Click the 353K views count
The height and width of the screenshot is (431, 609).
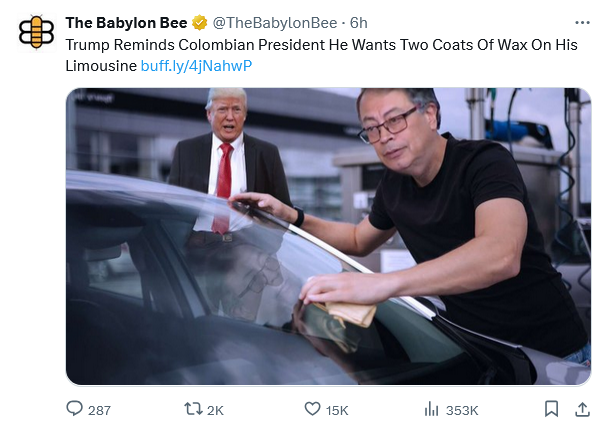[462, 410]
